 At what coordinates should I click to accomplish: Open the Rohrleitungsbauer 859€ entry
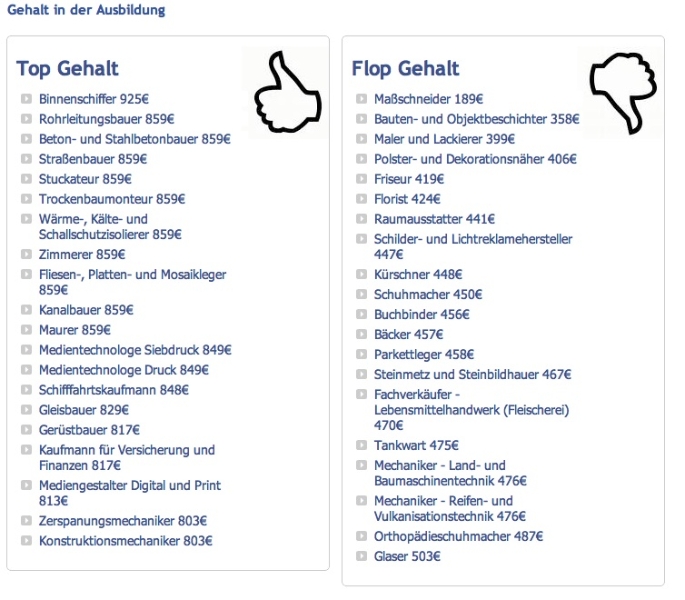[107, 119]
